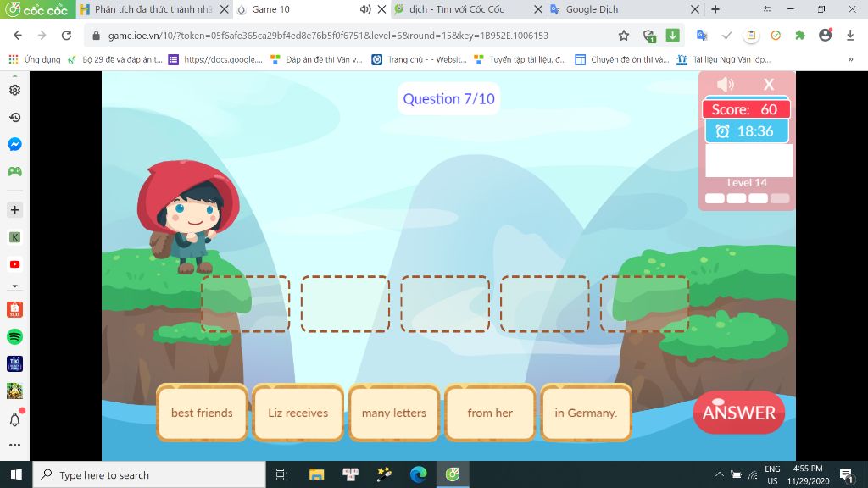Image resolution: width=868 pixels, height=488 pixels.
Task: Open the Ứng dụng apps bookmark
Action: click(35, 59)
